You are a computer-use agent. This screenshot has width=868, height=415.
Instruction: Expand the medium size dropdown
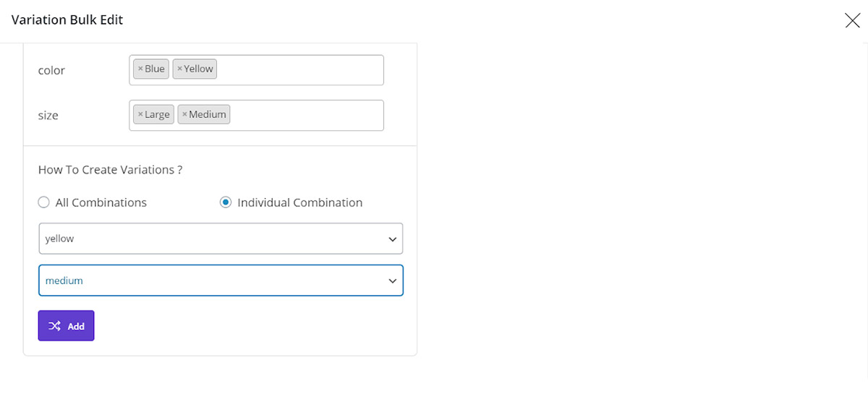click(221, 281)
